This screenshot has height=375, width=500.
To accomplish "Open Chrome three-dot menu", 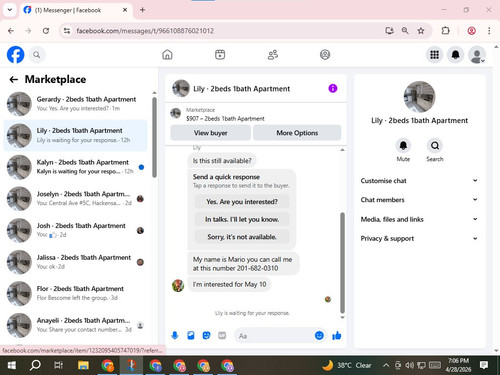I will [x=489, y=31].
